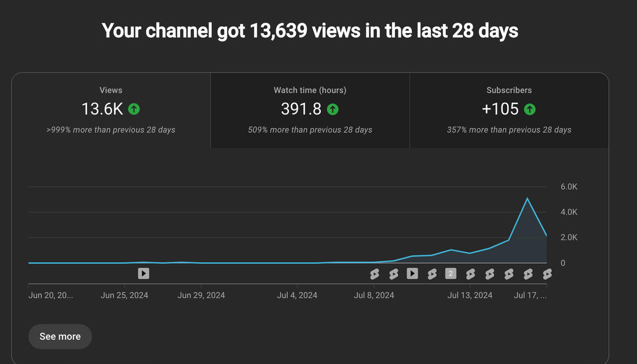
Task: Select the Subscribers metric tab
Action: [x=509, y=110]
